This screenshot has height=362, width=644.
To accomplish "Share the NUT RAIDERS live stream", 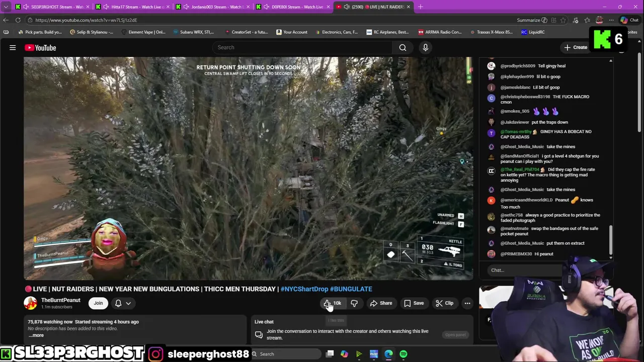I will point(381,303).
